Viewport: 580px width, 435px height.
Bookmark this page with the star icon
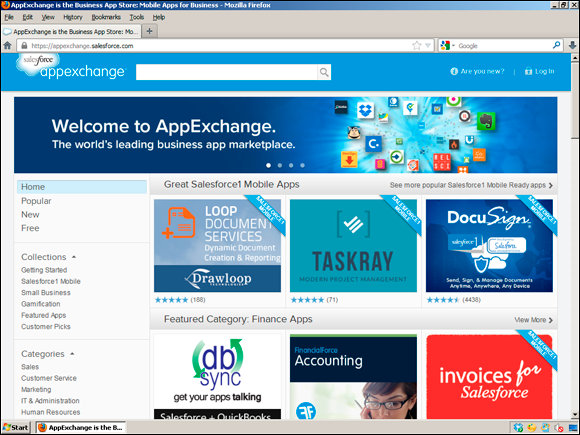pos(417,45)
